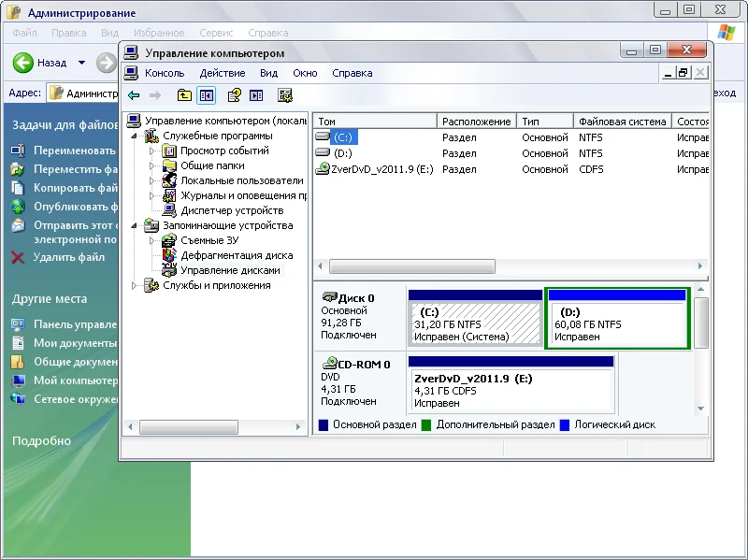Expand Просмотр событий tree node
The height and width of the screenshot is (560, 748).
[153, 151]
